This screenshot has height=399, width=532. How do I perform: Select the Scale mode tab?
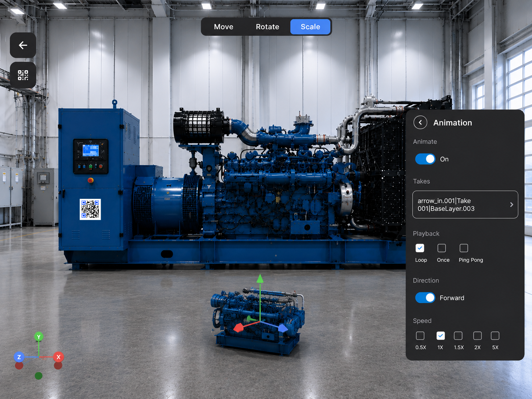[x=310, y=27]
